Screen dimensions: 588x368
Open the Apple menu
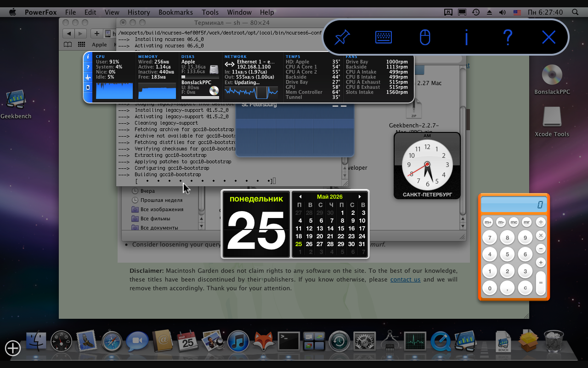click(12, 12)
